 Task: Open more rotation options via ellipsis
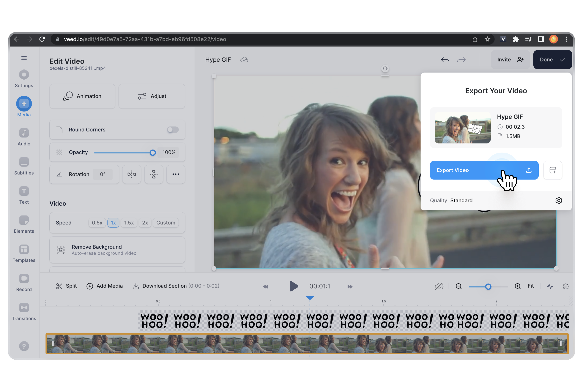(176, 174)
